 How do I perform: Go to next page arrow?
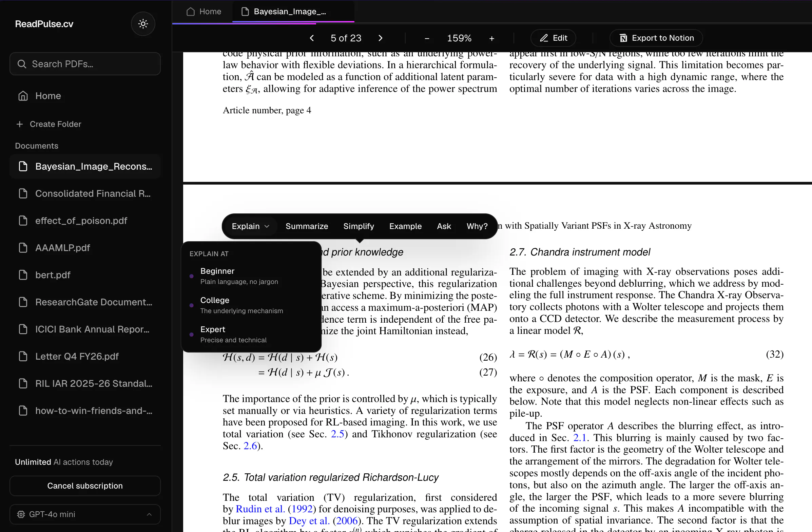click(381, 38)
